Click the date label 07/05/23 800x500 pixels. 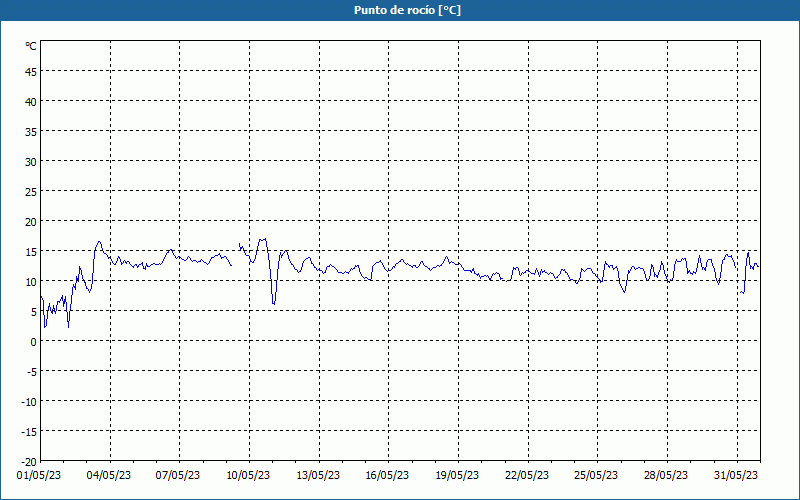[x=178, y=475]
